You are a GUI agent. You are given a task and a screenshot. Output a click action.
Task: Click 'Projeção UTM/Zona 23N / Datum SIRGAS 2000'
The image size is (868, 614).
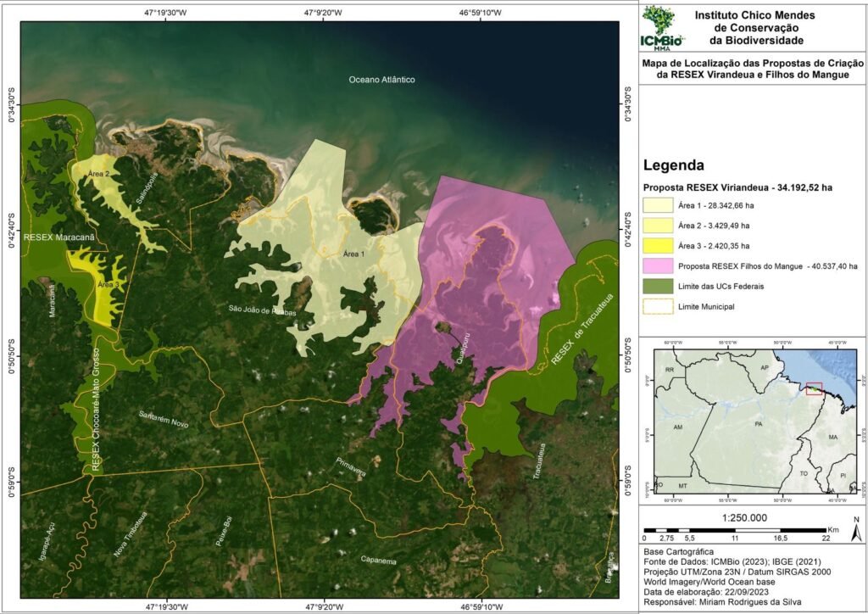737,572
